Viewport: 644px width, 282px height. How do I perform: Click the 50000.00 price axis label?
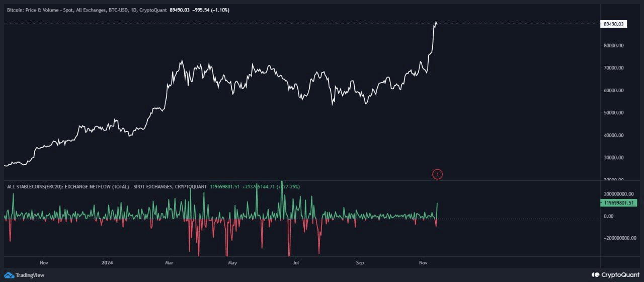coord(614,113)
